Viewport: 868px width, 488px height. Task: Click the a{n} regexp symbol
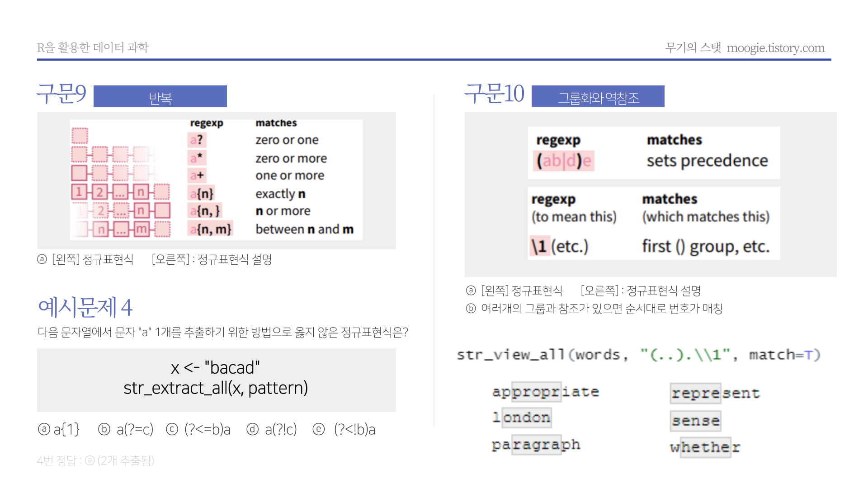pos(201,194)
